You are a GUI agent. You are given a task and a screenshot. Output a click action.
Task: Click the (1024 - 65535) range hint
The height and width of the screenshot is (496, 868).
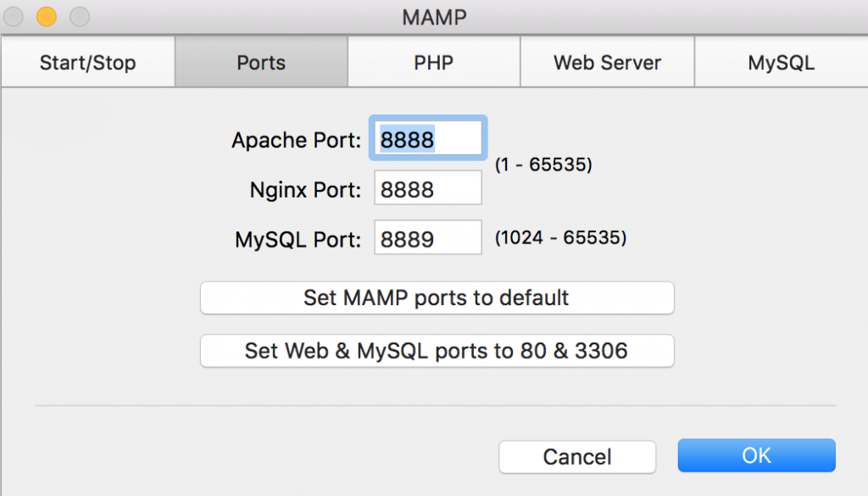(560, 238)
